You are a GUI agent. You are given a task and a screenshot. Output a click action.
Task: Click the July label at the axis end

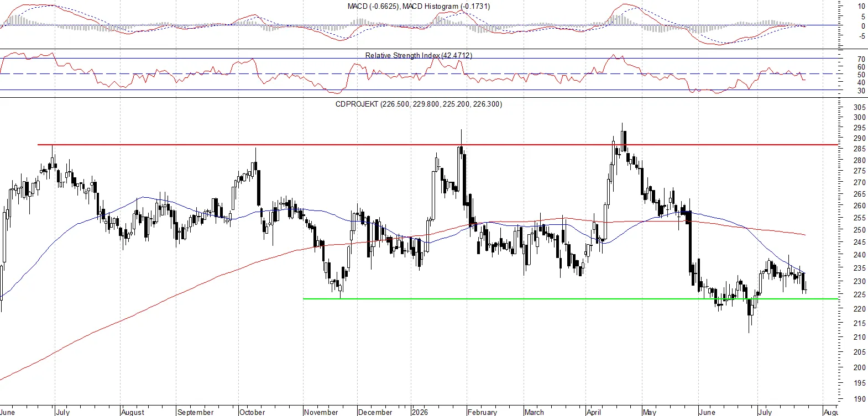pyautogui.click(x=765, y=412)
